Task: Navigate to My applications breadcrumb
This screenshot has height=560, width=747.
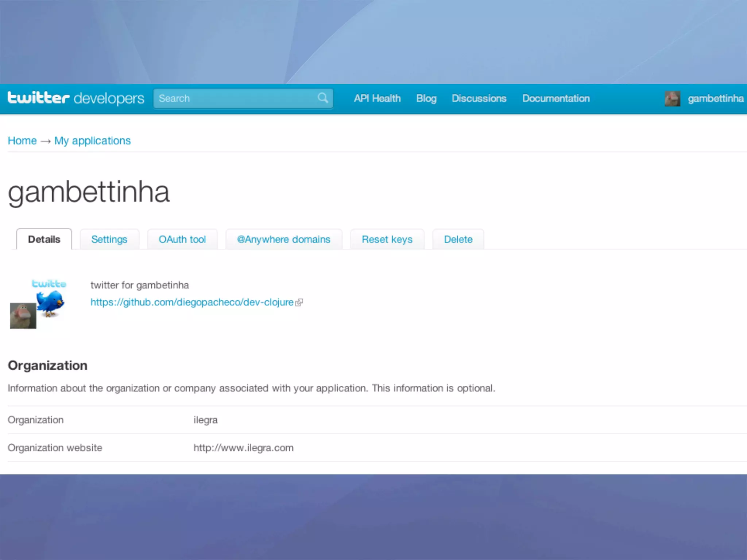Action: pyautogui.click(x=92, y=141)
